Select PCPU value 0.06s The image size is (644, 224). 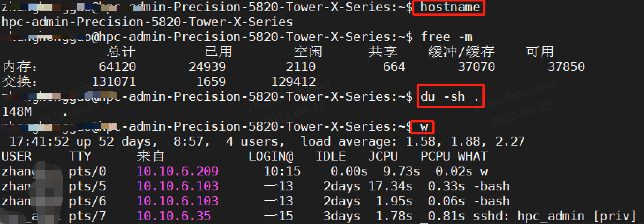[447, 201]
